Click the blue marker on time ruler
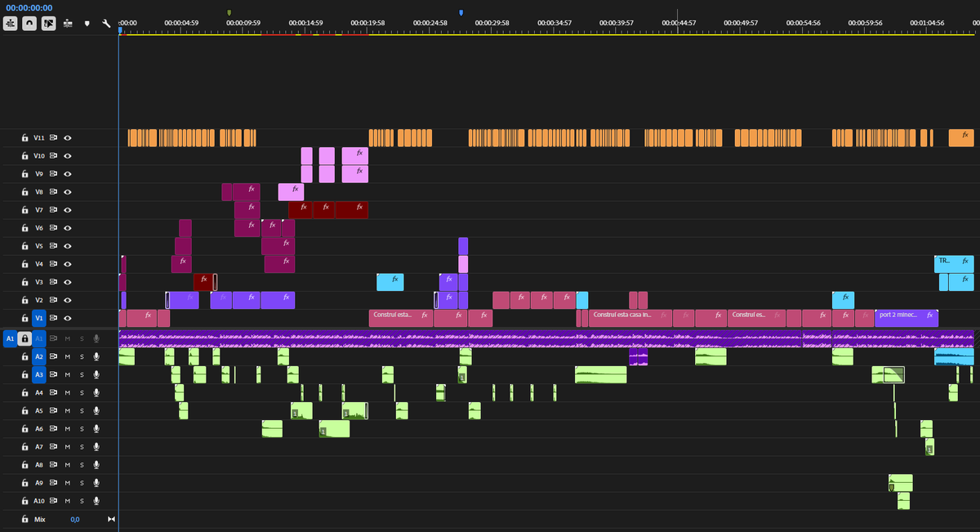Image resolution: width=980 pixels, height=532 pixels. click(461, 13)
